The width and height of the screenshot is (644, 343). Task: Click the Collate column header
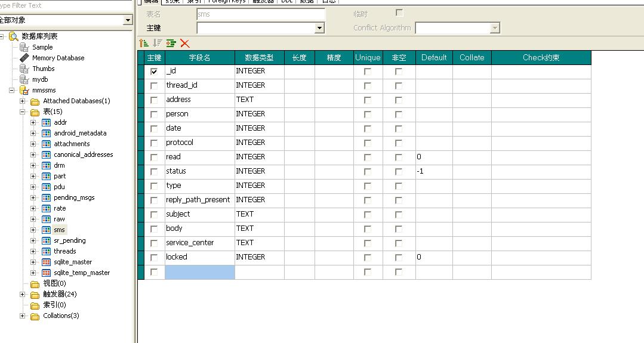click(472, 58)
